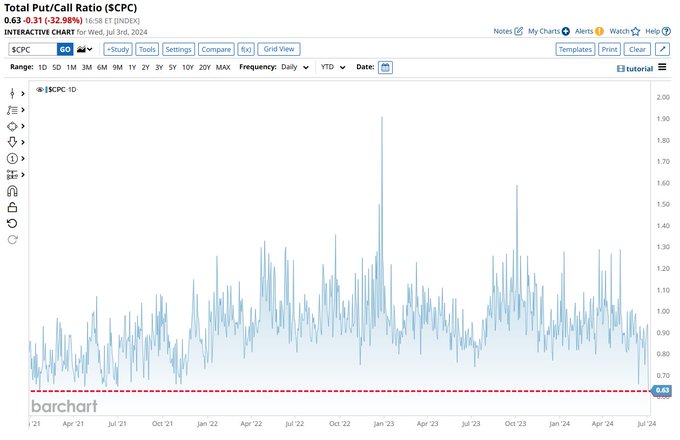Set range to 3Y
The image size is (680, 440).
pos(159,68)
